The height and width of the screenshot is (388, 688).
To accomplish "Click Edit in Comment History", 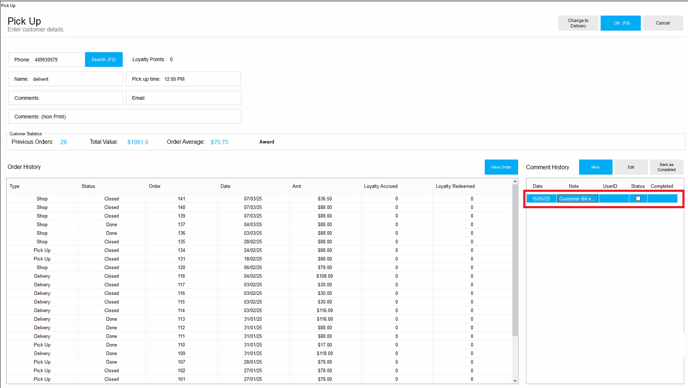I will pos(631,167).
